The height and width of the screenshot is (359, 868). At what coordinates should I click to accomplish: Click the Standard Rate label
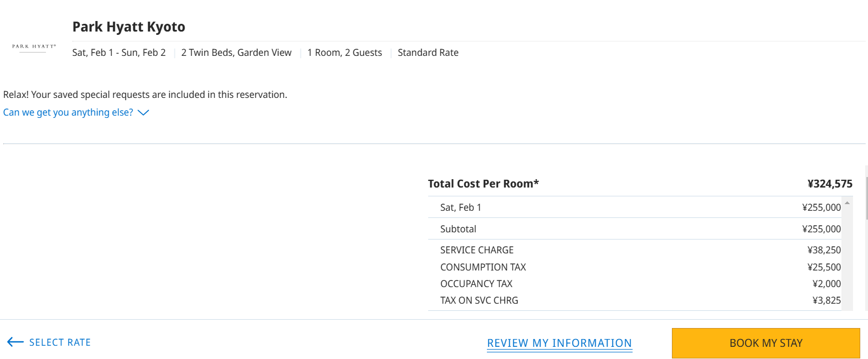428,53
